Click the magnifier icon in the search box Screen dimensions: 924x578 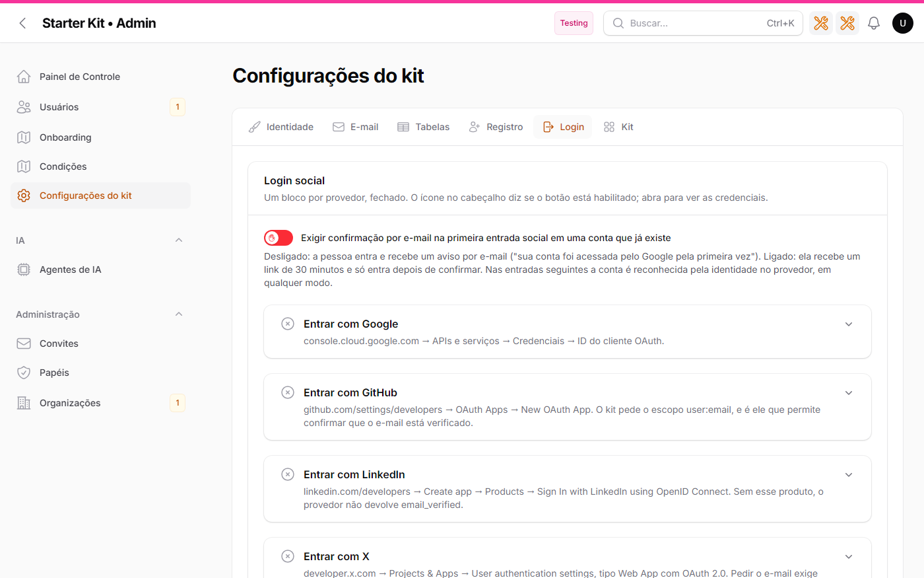[x=618, y=23]
